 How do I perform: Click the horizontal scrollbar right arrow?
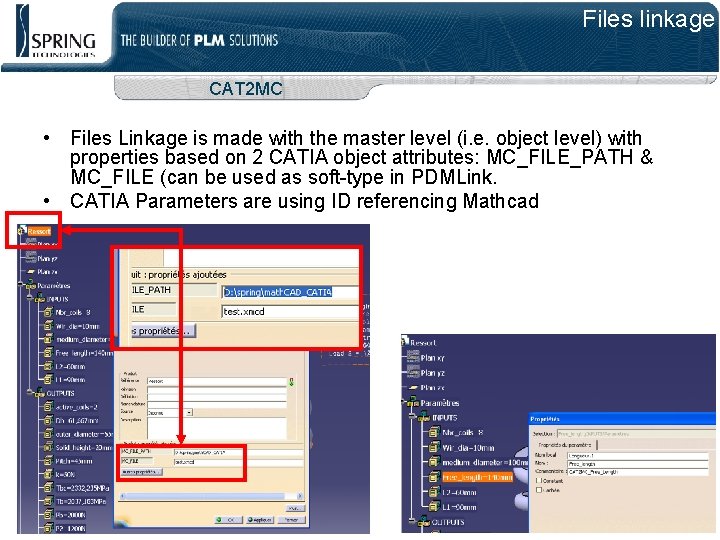coord(299,496)
